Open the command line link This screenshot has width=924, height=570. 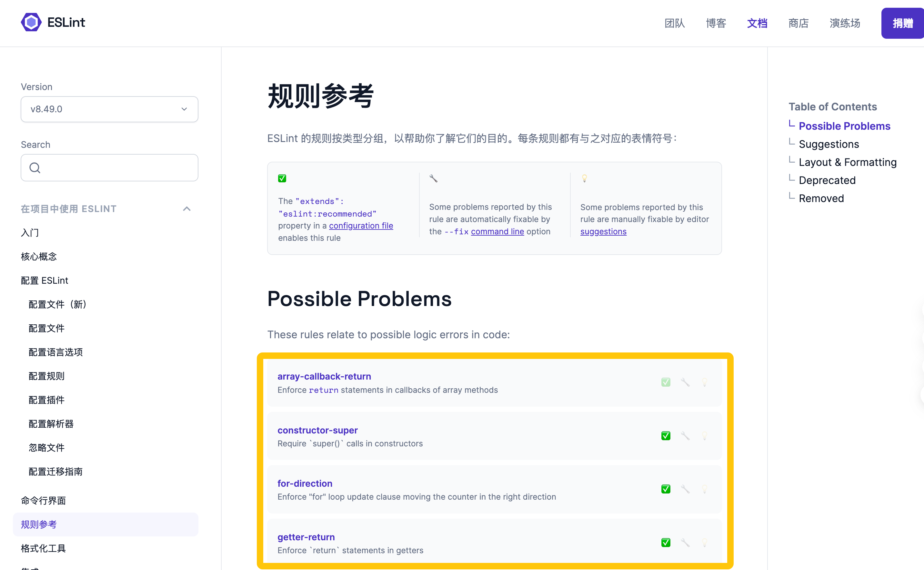point(497,231)
